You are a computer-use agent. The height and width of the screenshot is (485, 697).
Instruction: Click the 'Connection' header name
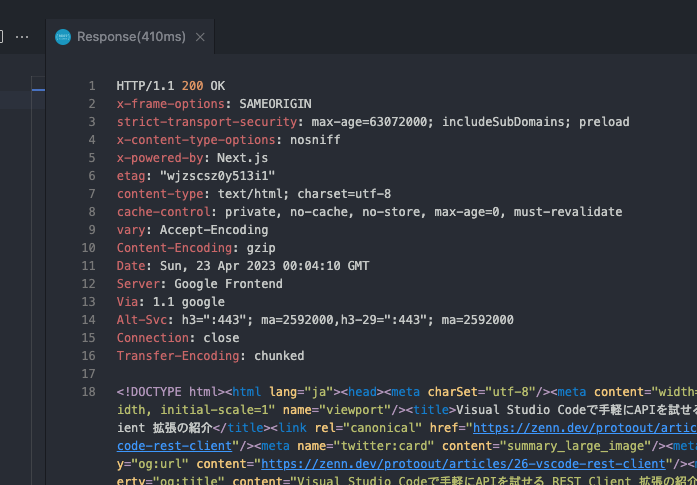tap(153, 338)
